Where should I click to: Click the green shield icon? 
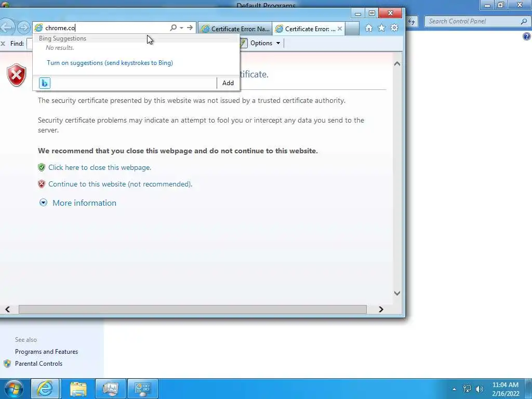(42, 167)
